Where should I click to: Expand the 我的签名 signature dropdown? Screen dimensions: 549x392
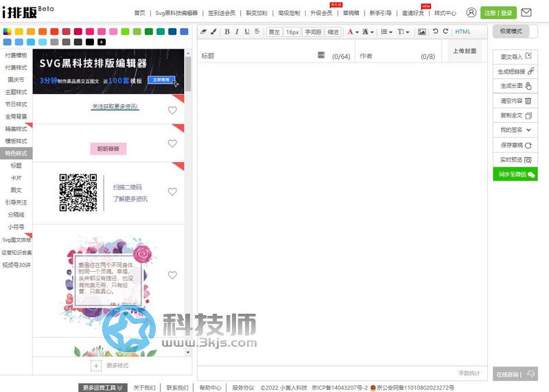[515, 130]
